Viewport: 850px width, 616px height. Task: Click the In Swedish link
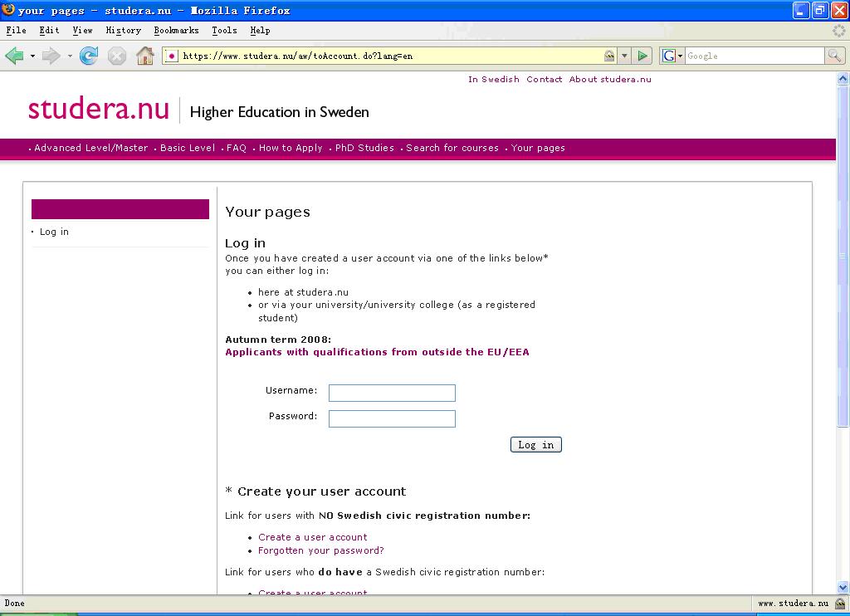(x=494, y=79)
